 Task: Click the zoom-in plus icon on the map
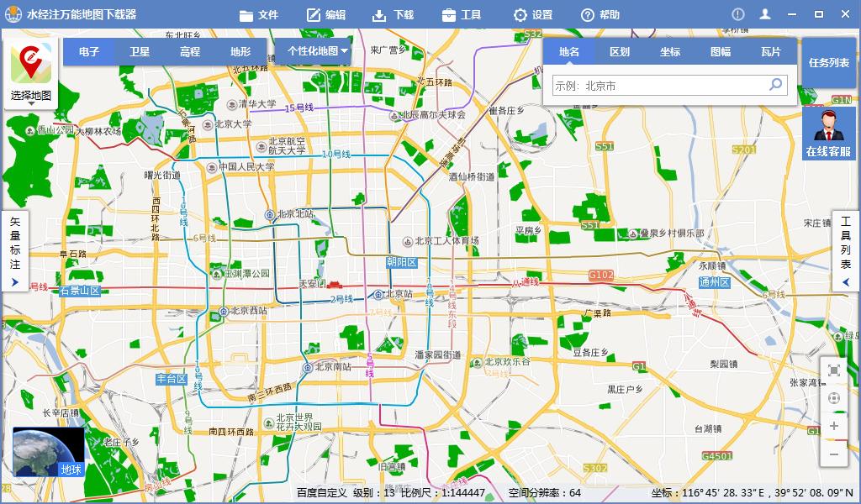tap(834, 425)
